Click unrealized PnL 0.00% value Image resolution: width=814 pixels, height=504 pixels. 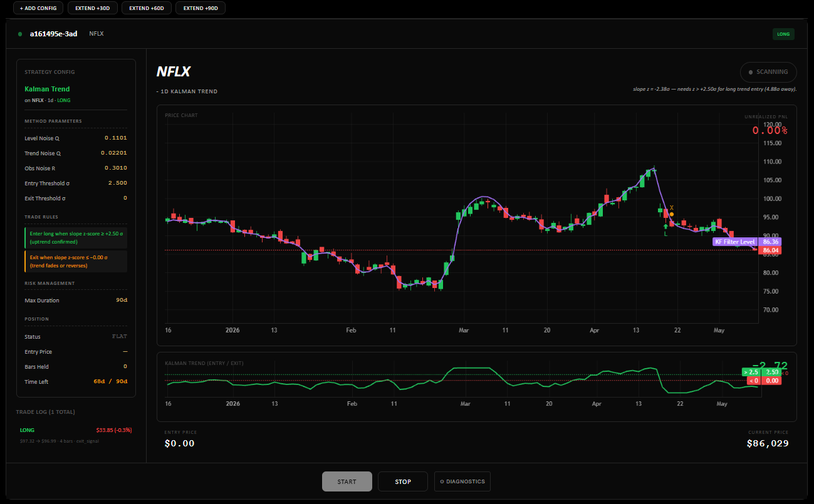click(x=770, y=130)
